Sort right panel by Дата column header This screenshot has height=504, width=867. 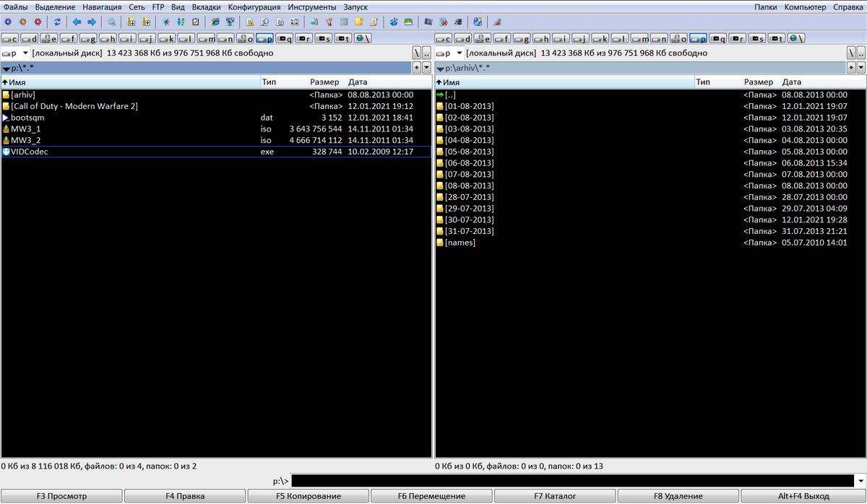823,82
